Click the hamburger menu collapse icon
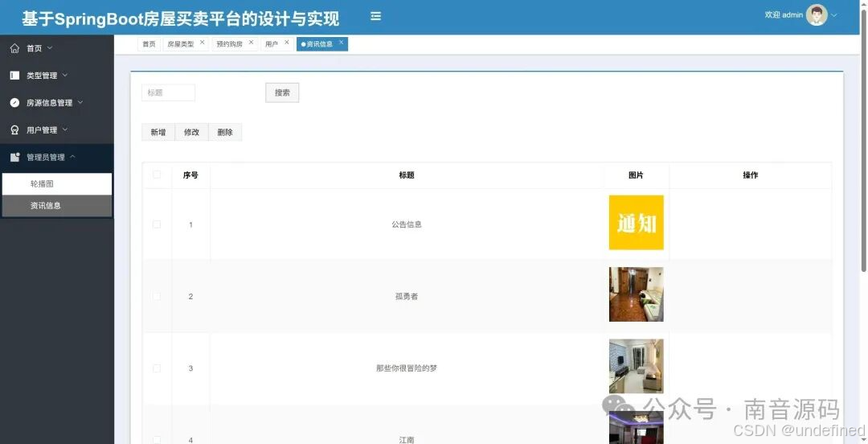This screenshot has width=868, height=444. [376, 17]
